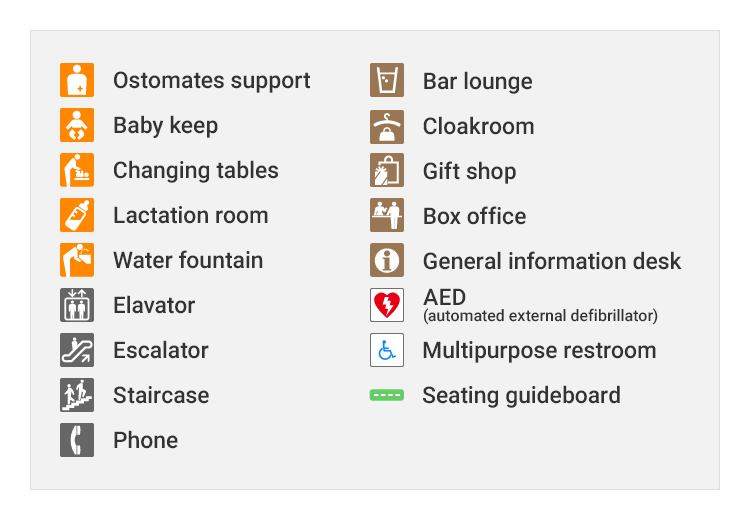Click the green Seating guideboard swatch
The image size is (750, 520).
pyautogui.click(x=387, y=395)
